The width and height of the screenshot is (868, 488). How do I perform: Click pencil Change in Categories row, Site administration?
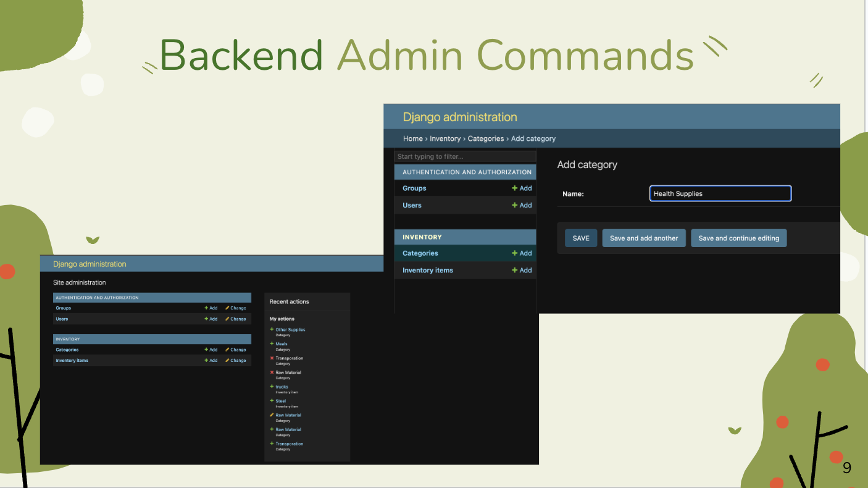[x=236, y=350]
